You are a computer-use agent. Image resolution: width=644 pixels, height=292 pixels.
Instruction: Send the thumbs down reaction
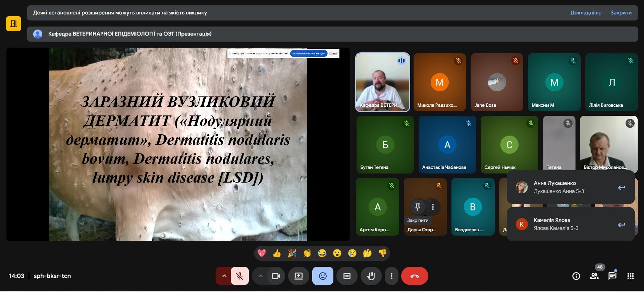click(x=382, y=253)
